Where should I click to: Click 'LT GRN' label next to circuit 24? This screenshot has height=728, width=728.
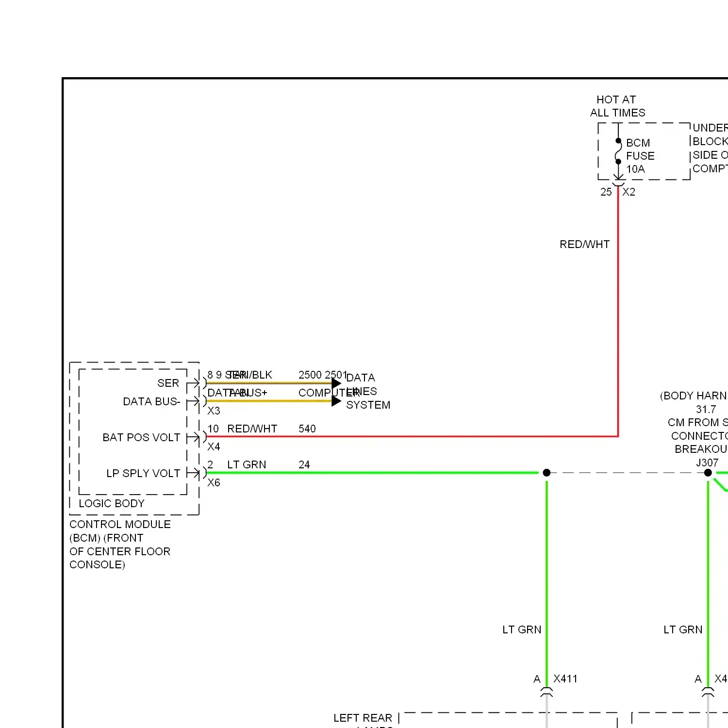[247, 464]
